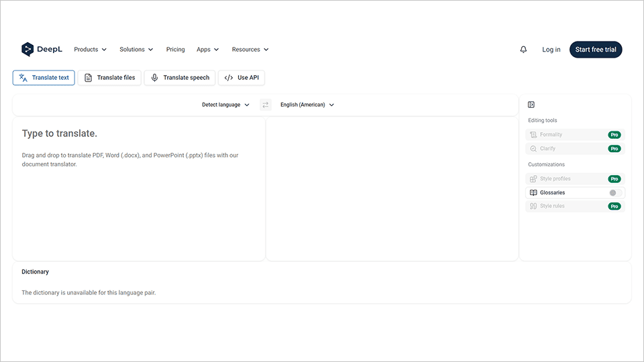Click the DeepL logo
The height and width of the screenshot is (362, 644).
42,49
